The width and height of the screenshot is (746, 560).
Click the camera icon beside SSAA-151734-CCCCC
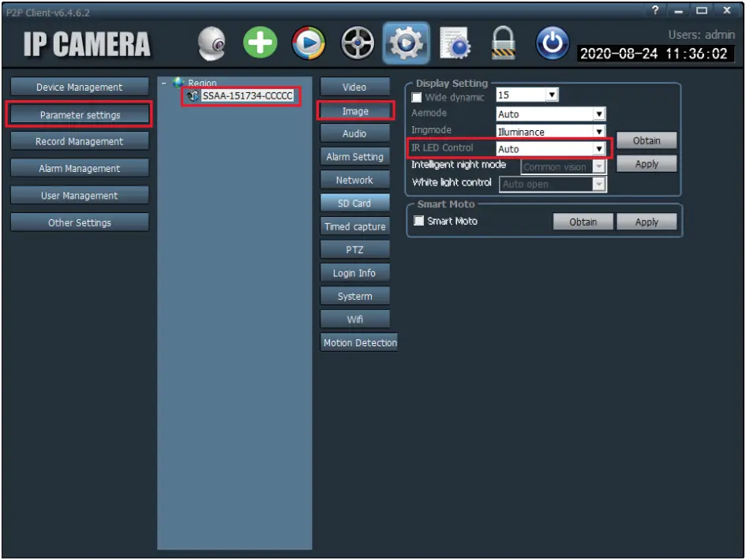[193, 95]
